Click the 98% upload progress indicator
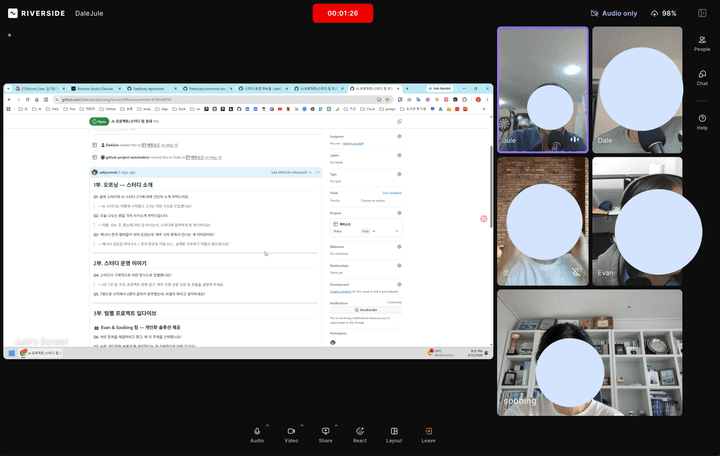Viewport: 720px width, 456px height. click(x=664, y=13)
